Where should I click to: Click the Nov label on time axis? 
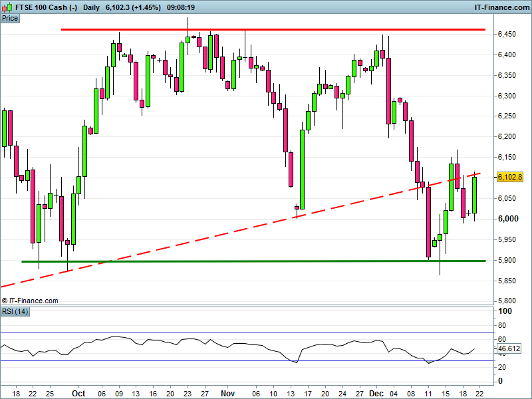point(227,393)
